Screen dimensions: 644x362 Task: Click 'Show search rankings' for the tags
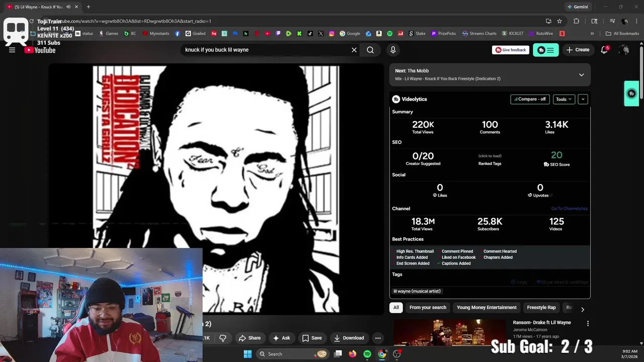point(562,282)
